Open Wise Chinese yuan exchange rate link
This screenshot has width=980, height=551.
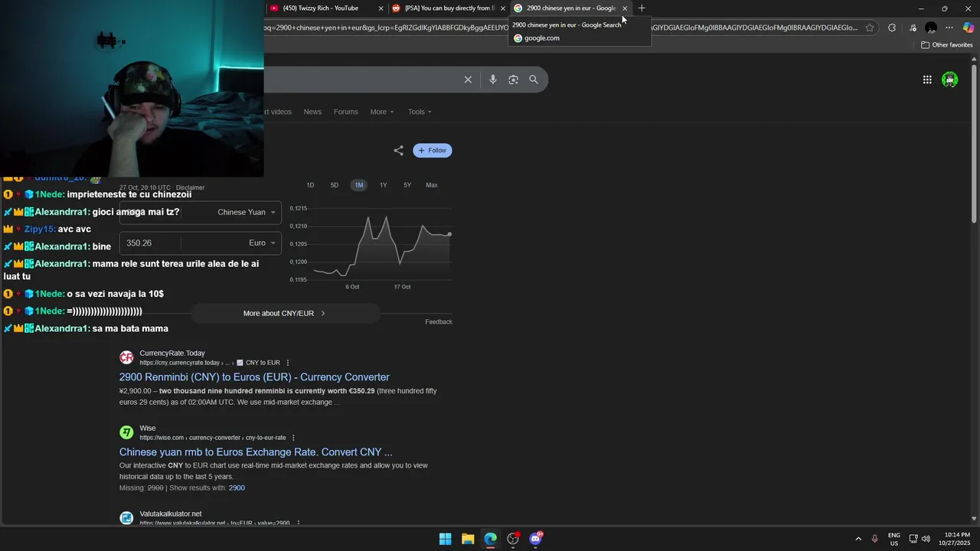tap(256, 452)
